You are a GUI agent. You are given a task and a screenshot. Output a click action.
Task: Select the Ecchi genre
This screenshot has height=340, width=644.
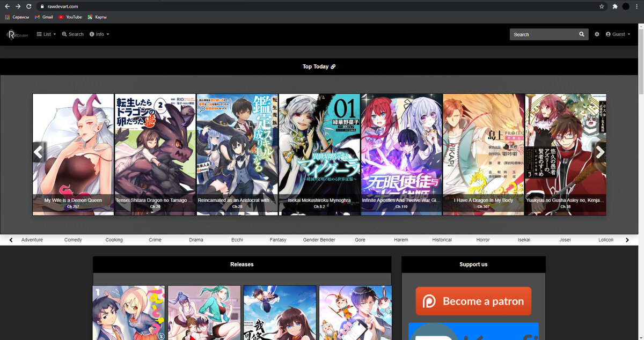237,240
